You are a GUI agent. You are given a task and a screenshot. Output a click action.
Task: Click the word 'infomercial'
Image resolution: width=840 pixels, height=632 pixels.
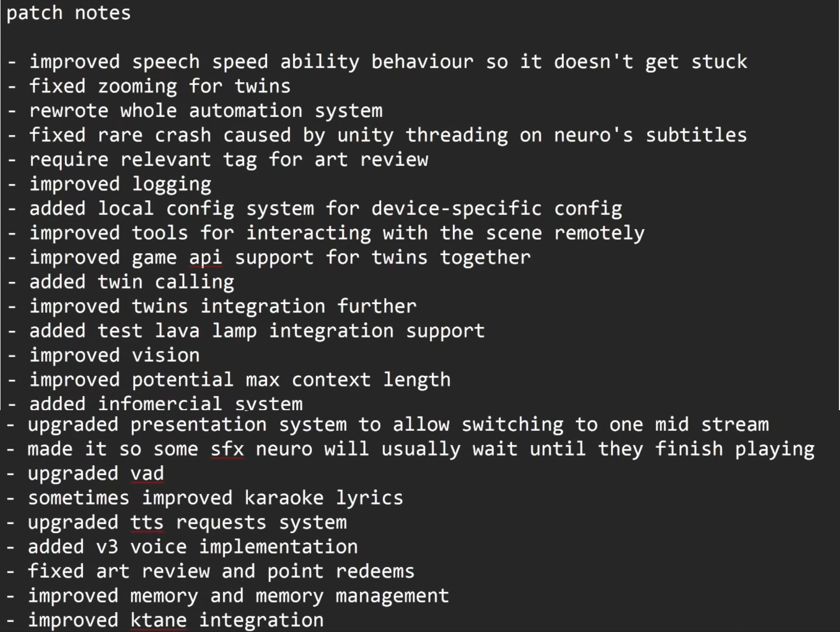(160, 403)
